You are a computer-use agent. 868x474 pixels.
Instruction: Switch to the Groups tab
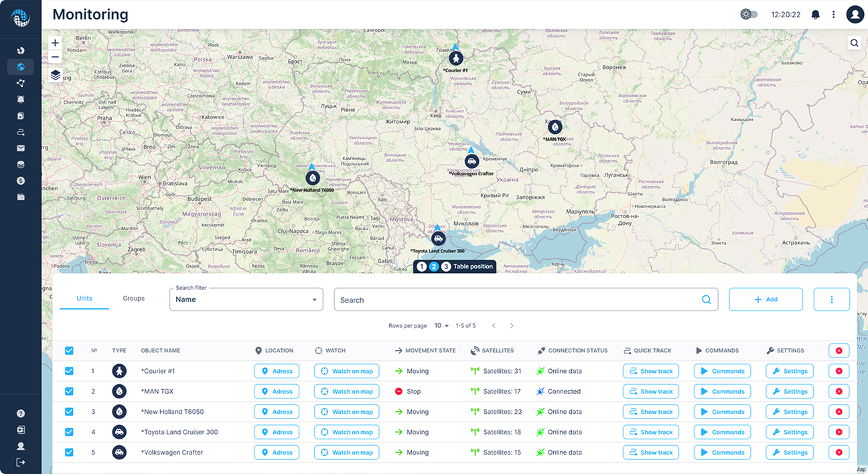coord(133,299)
